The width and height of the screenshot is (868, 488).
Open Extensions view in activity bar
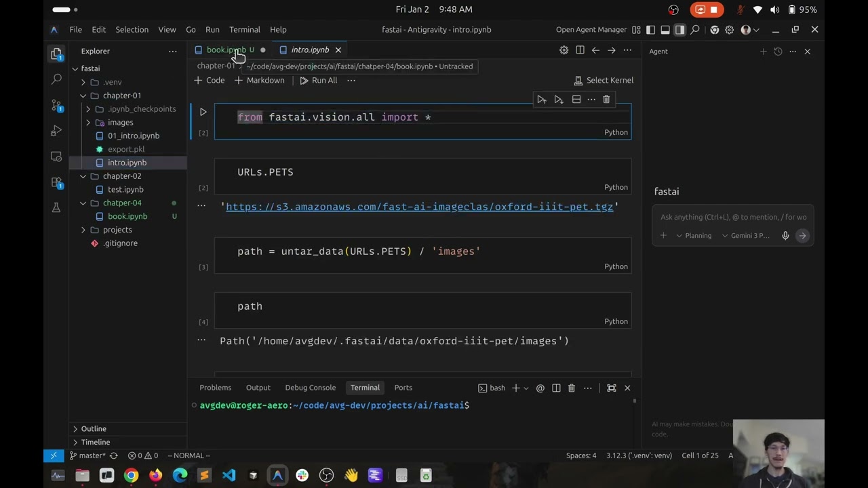coord(56,182)
